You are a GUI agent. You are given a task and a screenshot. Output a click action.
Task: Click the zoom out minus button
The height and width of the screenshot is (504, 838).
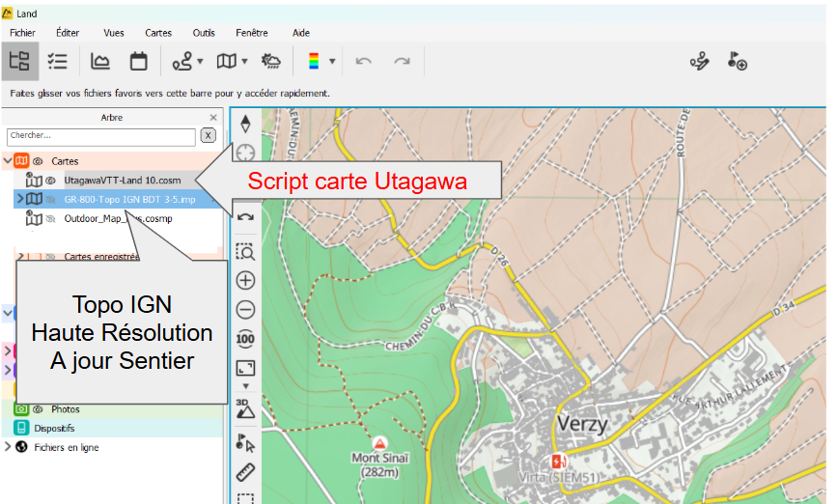(245, 310)
